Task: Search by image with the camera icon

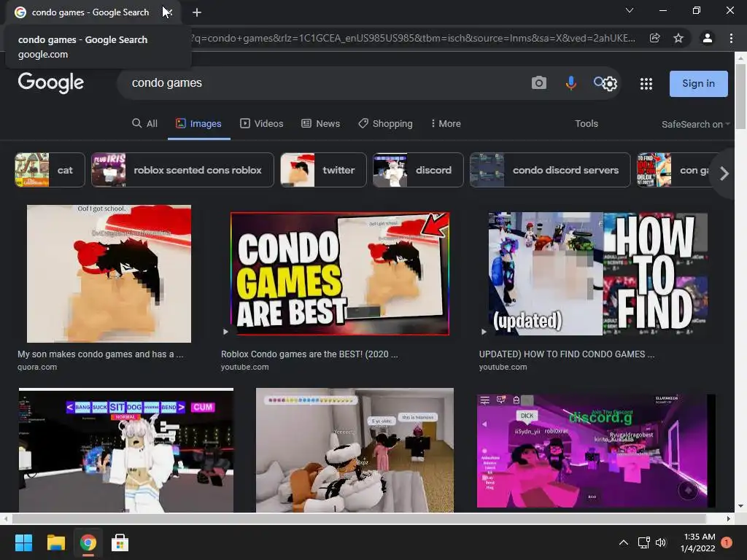Action: [x=539, y=83]
